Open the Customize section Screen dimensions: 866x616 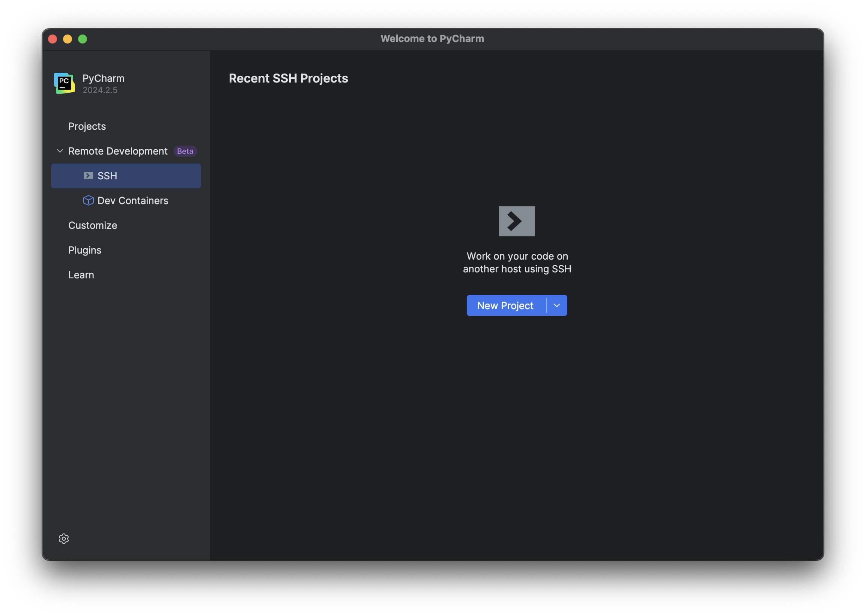coord(92,225)
